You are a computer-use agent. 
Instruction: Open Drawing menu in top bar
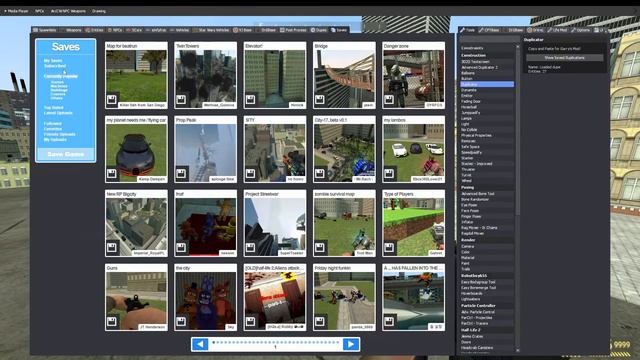tap(99, 11)
